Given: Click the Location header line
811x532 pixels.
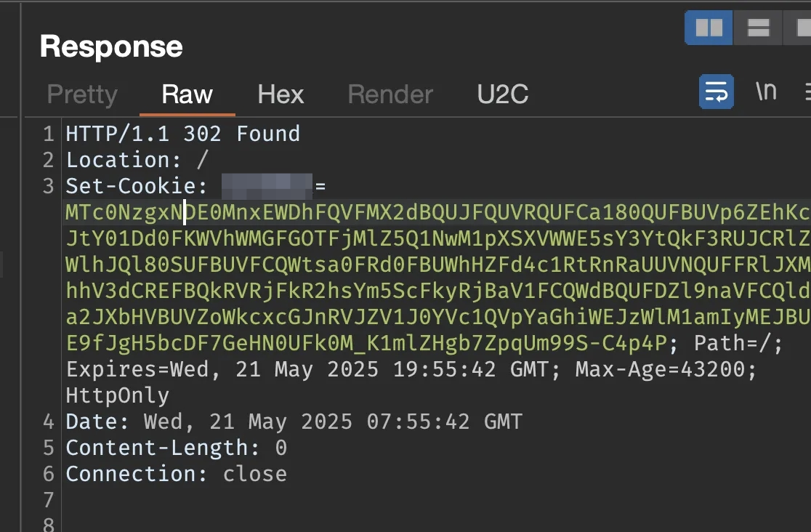Looking at the screenshot, I should point(137,160).
